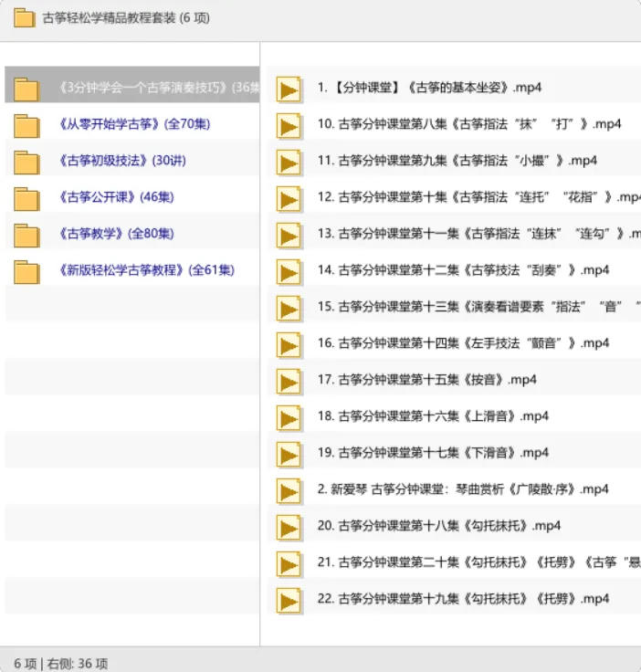Click video icon of file 22 第十九集
Viewport: 641px width, 672px height.
point(289,601)
